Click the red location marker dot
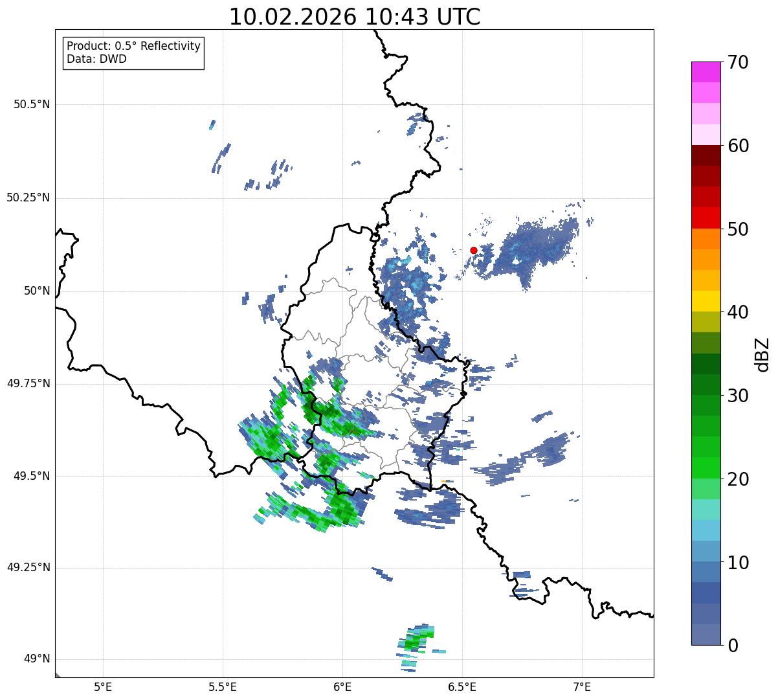Viewport: 778px width, 700px height. pos(474,250)
